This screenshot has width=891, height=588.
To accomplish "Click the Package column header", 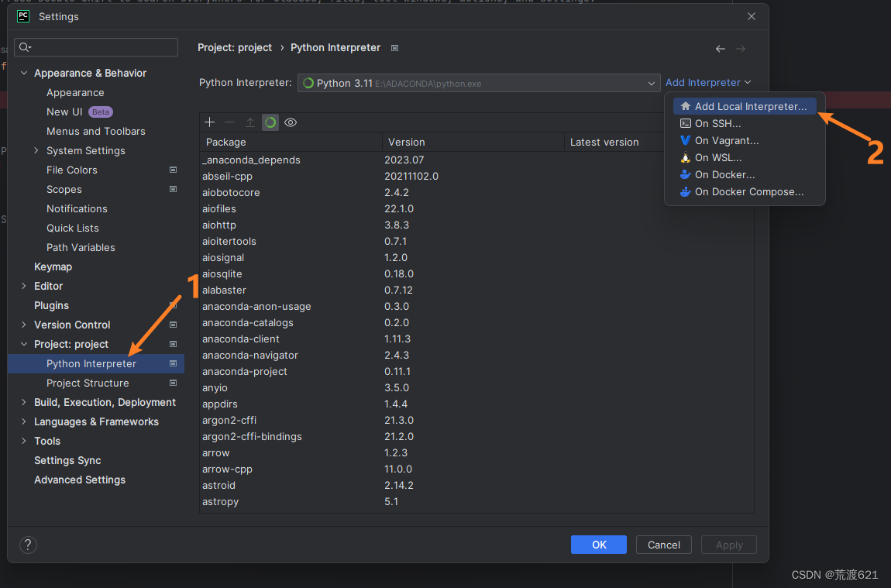I will pyautogui.click(x=291, y=142).
